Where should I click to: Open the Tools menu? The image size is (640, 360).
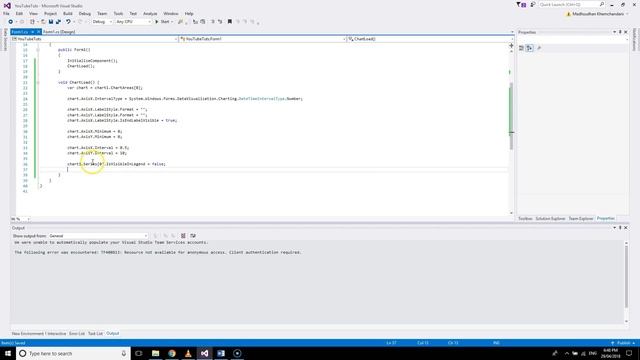(x=118, y=13)
